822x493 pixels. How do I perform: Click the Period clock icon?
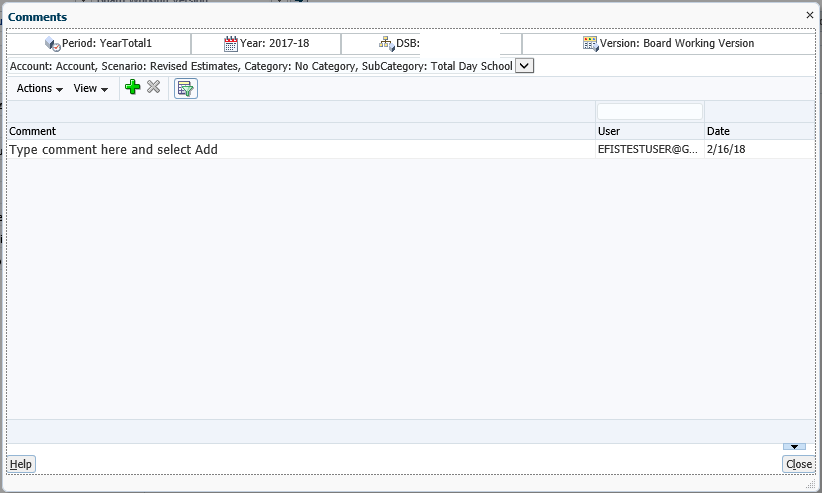pos(53,44)
